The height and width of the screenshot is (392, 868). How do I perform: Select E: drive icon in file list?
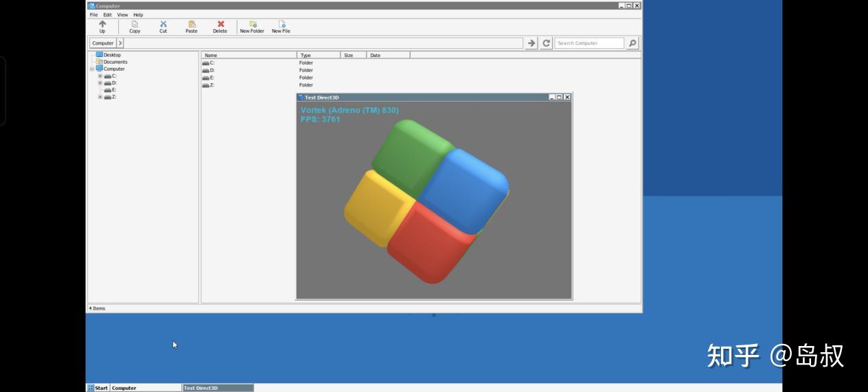click(205, 78)
